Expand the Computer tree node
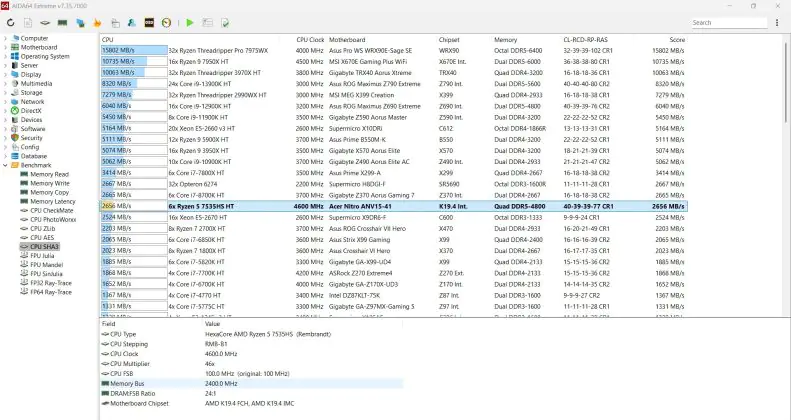The height and width of the screenshot is (420, 791). click(5, 38)
